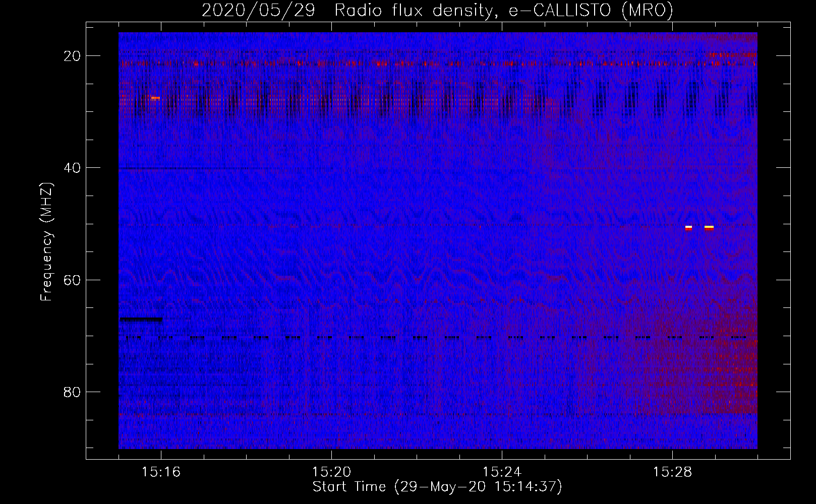Click the 60 MHz frequency tick label
Screen dimensions: 816x504
72,280
